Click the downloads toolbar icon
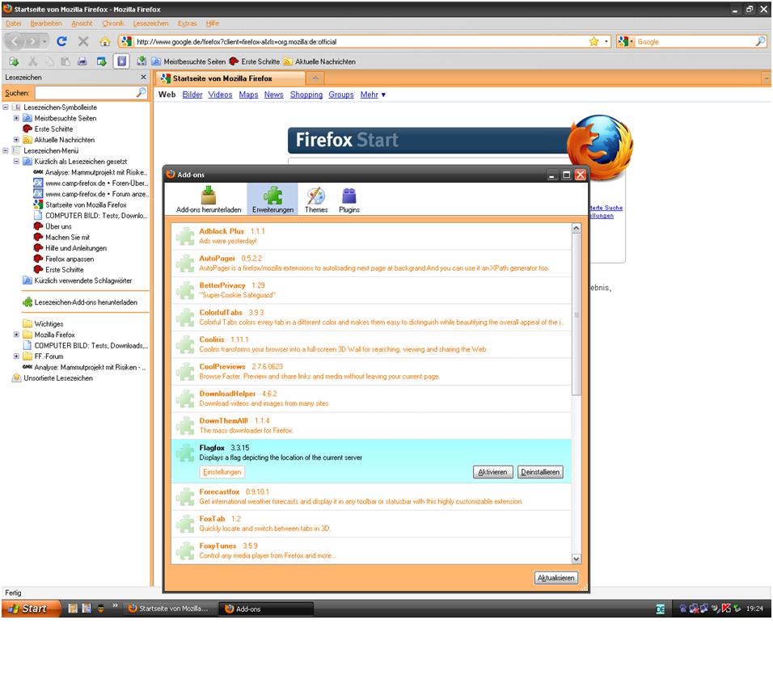Image resolution: width=773 pixels, height=700 pixels. point(142,61)
